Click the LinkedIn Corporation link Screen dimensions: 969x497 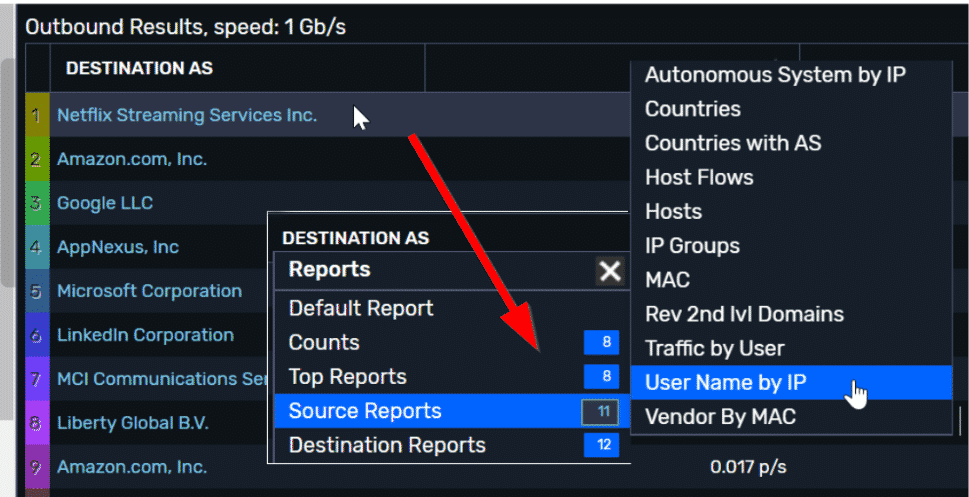(145, 334)
